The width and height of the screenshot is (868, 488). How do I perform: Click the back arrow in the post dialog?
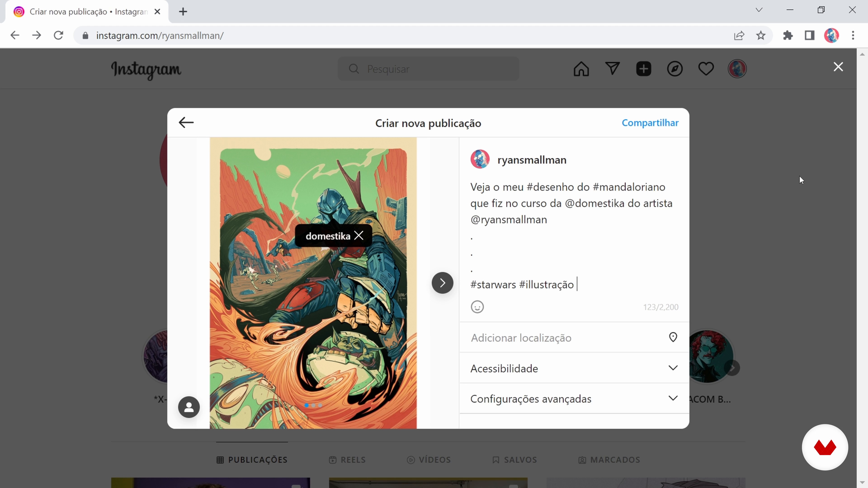tap(186, 123)
